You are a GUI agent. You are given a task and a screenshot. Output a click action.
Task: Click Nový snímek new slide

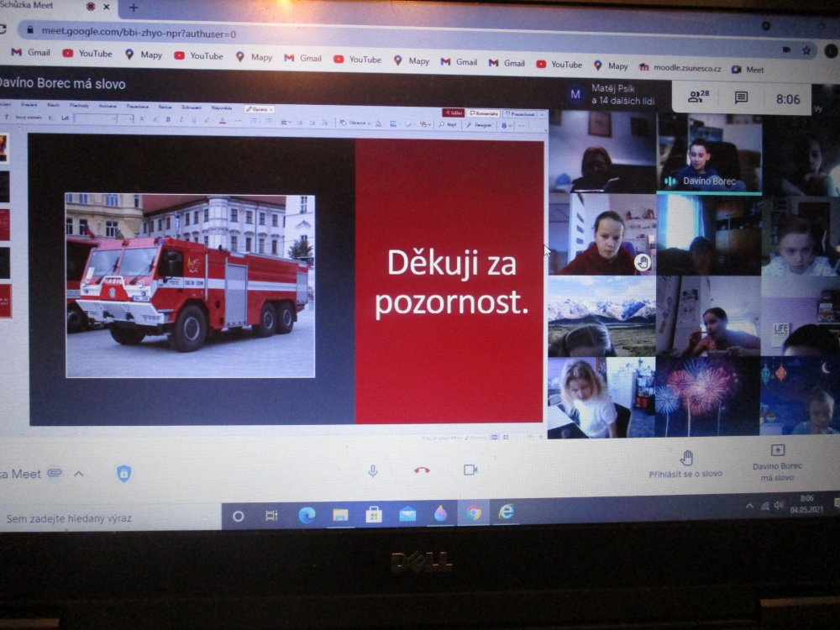pos(24,118)
